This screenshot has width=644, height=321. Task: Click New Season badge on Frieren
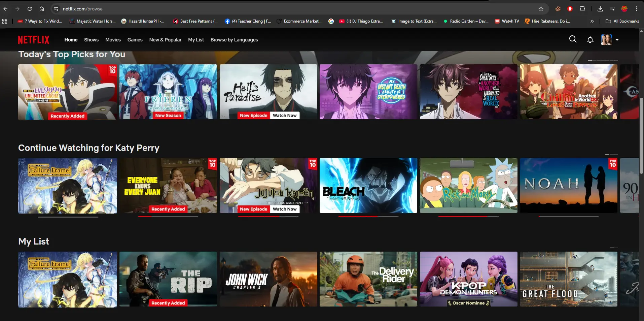tap(168, 116)
